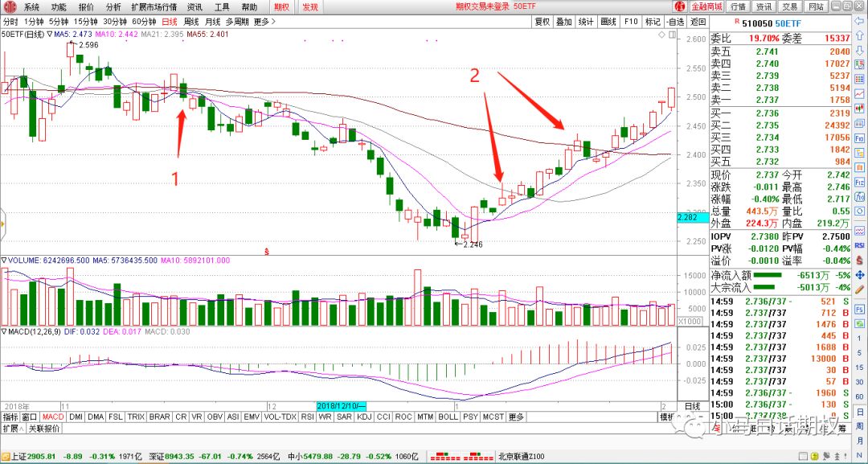Expand the VOLUME panel triangle
The width and height of the screenshot is (868, 464).
pyautogui.click(x=5, y=261)
